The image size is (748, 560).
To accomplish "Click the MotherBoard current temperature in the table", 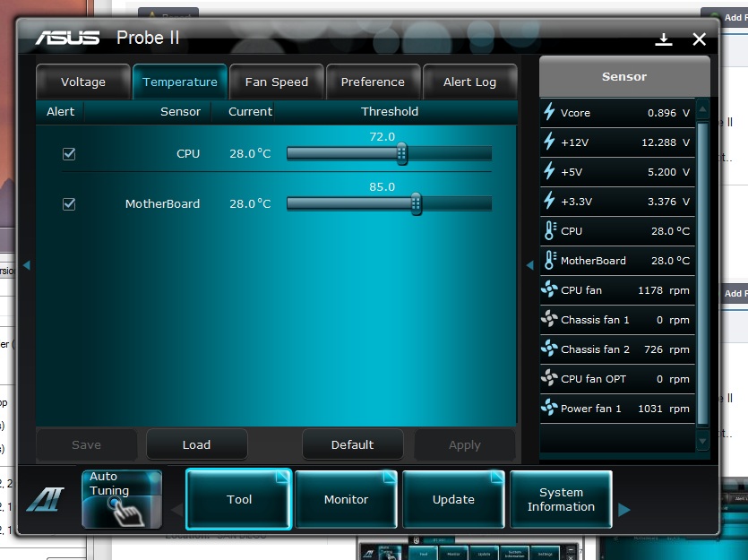I will coord(250,203).
